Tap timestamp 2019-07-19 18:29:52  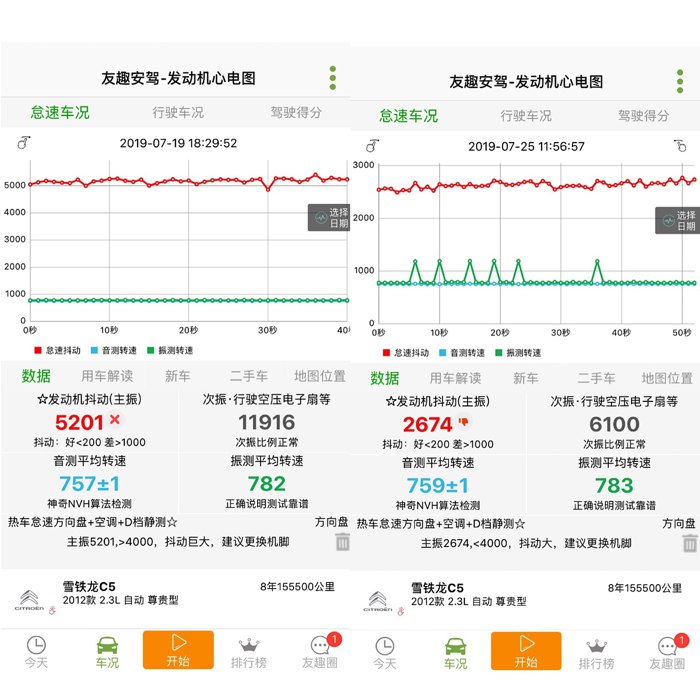click(x=178, y=143)
